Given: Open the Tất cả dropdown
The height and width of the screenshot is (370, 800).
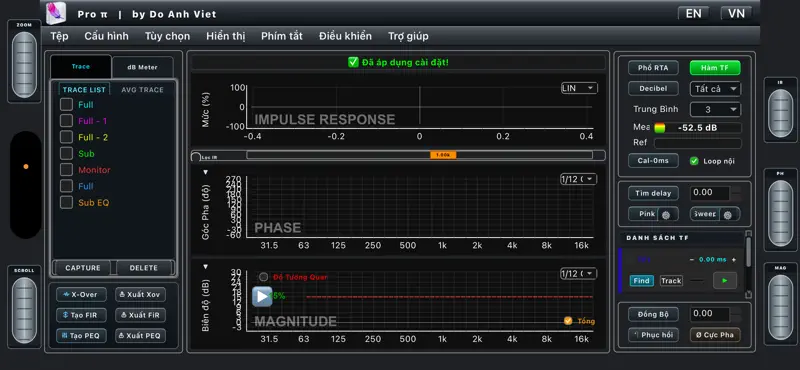Looking at the screenshot, I should (715, 89).
